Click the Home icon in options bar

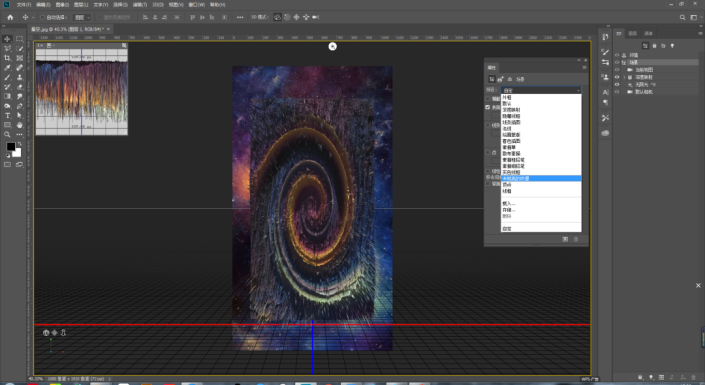click(10, 17)
